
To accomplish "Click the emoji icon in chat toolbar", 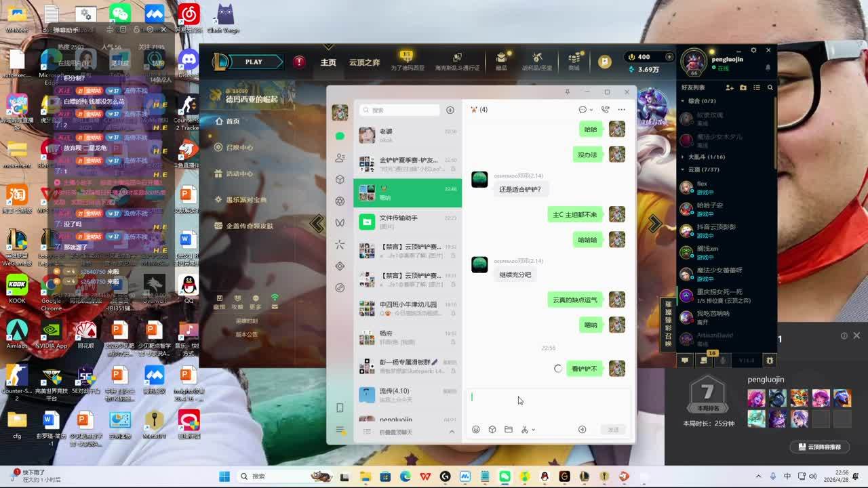I will (x=476, y=430).
